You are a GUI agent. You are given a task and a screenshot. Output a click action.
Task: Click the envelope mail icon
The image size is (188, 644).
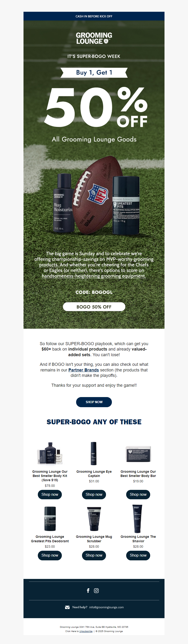click(x=67, y=607)
